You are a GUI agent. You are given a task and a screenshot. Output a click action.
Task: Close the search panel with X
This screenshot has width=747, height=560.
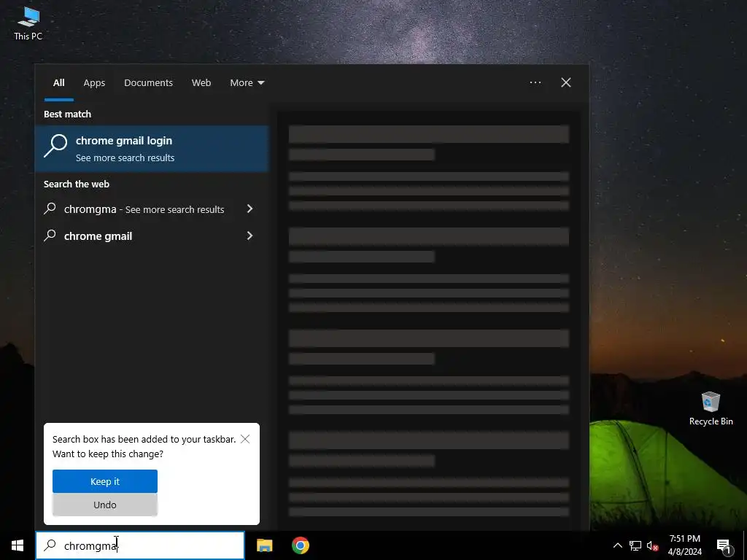pos(566,83)
